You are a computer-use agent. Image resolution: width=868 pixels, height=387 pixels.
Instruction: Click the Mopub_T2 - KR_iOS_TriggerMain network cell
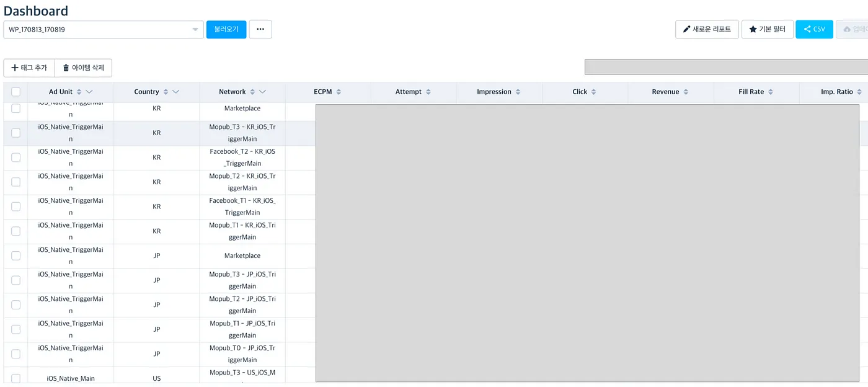[x=242, y=182]
